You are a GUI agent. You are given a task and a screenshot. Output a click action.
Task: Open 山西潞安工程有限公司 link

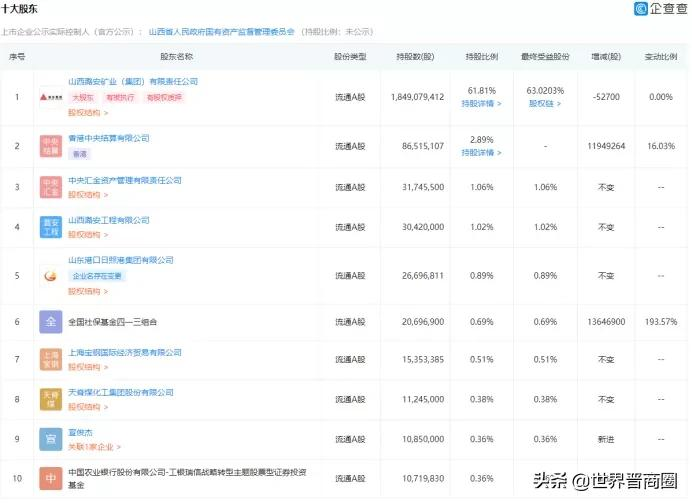[x=109, y=220]
